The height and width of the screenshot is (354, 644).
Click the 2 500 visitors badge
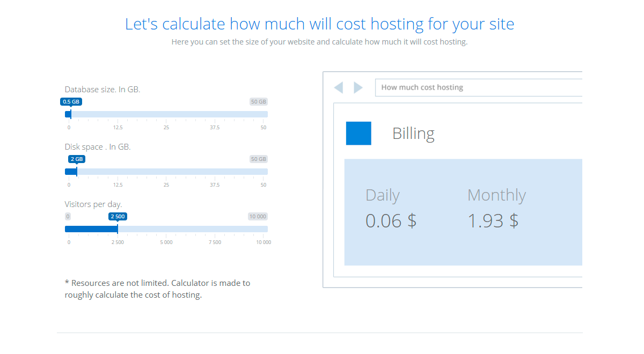click(x=118, y=216)
